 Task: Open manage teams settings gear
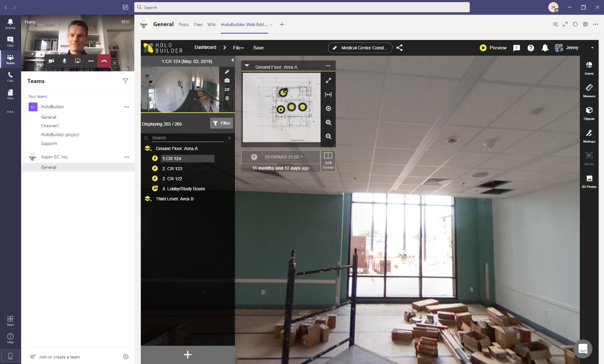[126, 357]
